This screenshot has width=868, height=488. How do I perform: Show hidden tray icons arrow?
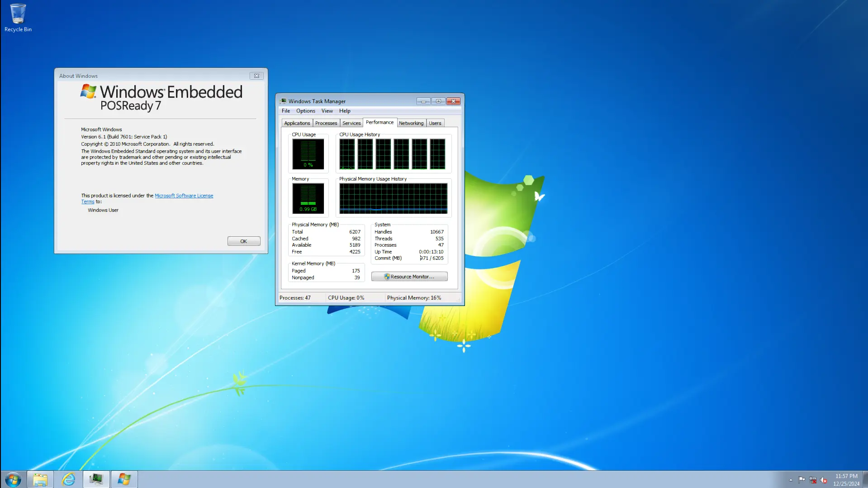pos(791,480)
